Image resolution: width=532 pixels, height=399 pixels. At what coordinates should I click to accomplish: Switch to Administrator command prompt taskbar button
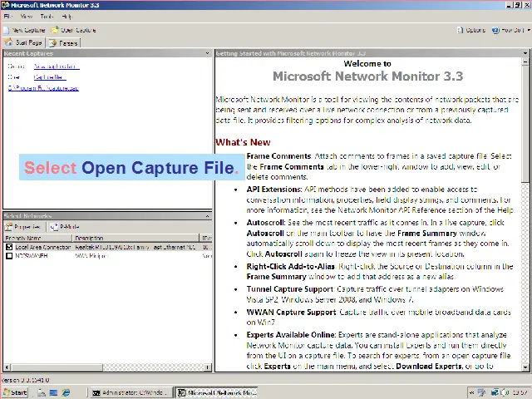tap(131, 392)
